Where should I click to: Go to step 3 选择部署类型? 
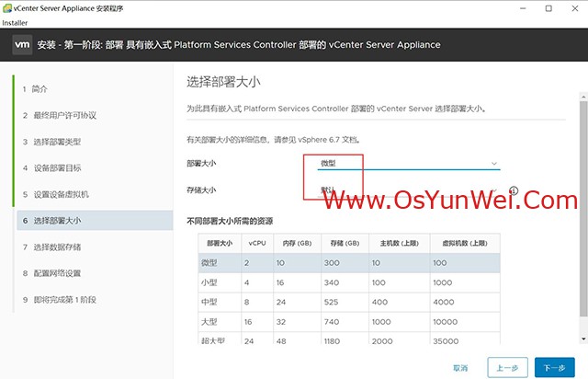[51, 142]
